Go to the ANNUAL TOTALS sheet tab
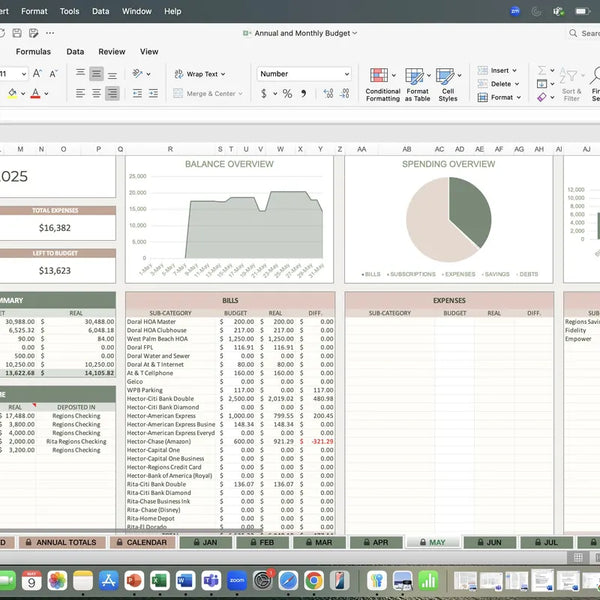Image resolution: width=600 pixels, height=600 pixels. (x=67, y=542)
